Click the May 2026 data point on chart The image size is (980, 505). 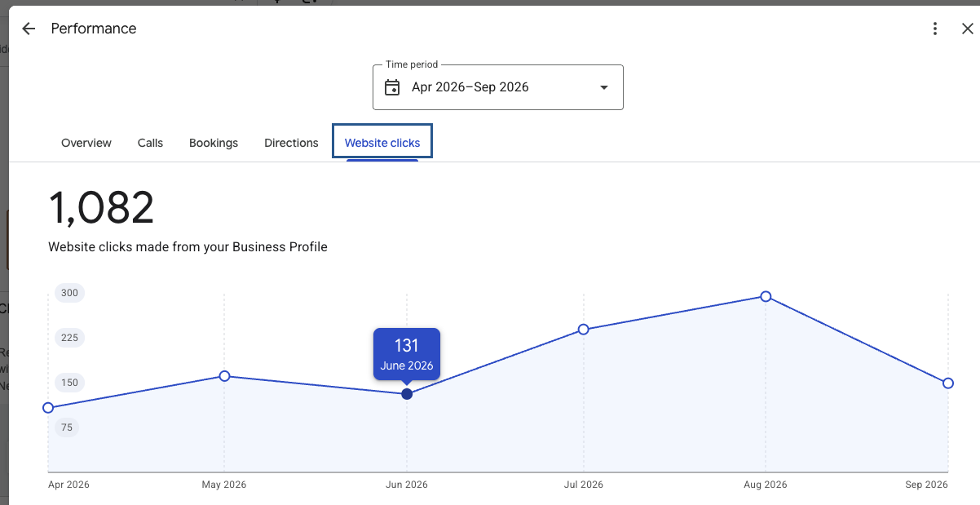tap(224, 376)
